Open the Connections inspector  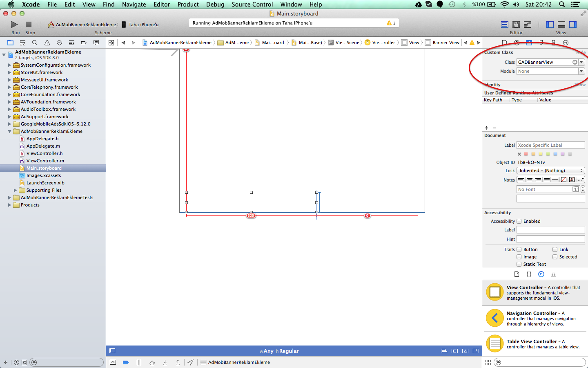(x=566, y=43)
